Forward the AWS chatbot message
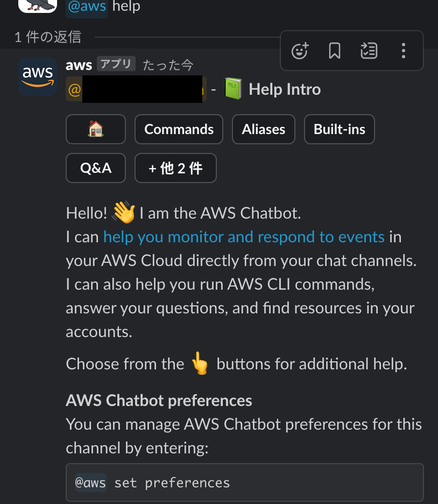438x504 pixels. coord(369,51)
